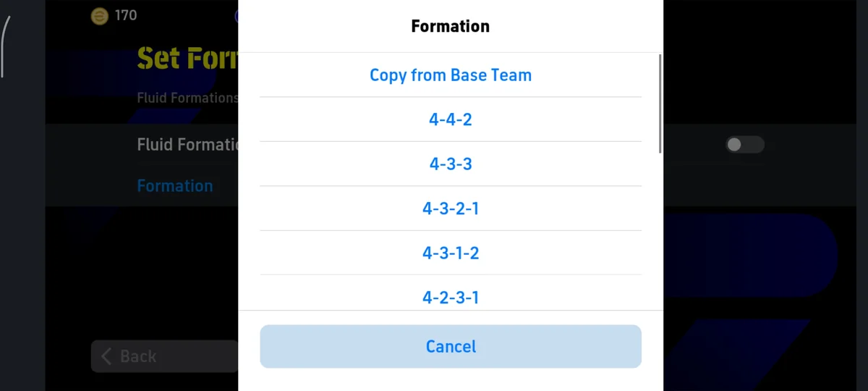Click the Set Formation heading

tap(187, 58)
